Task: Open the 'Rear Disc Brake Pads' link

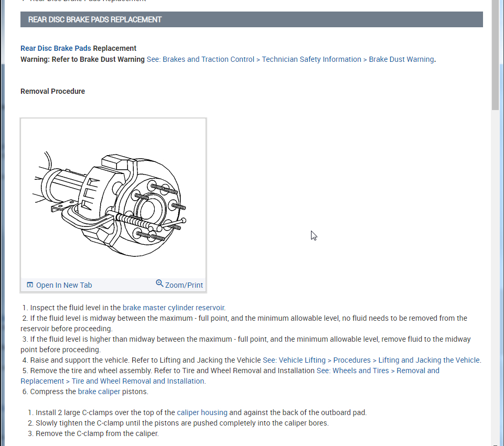Action: (56, 48)
